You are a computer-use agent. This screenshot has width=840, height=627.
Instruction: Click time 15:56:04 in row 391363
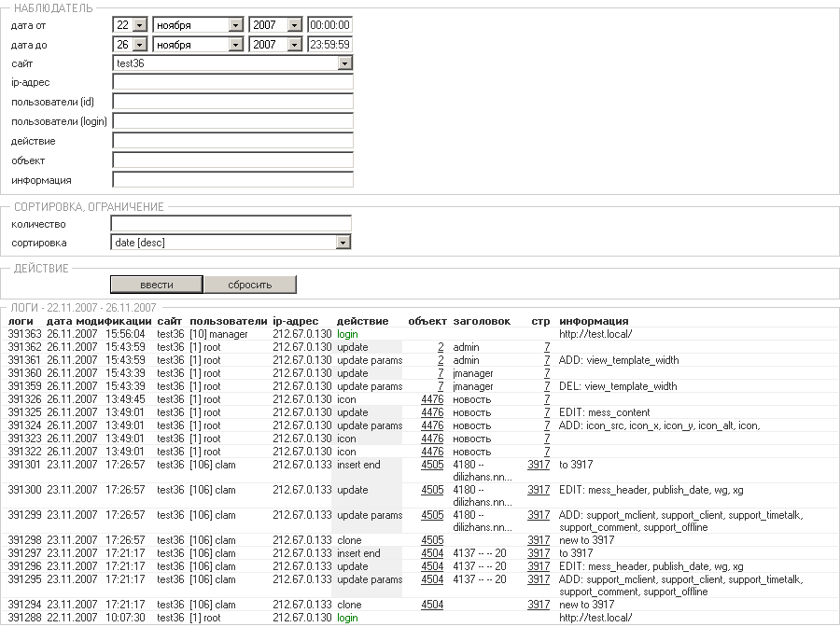click(x=125, y=334)
